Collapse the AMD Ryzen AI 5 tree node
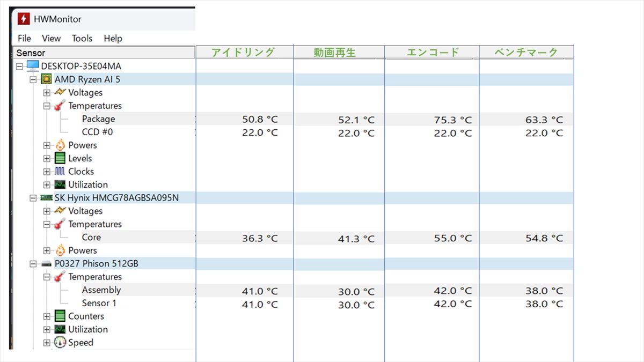Image resolution: width=644 pixels, height=362 pixels. [33, 79]
